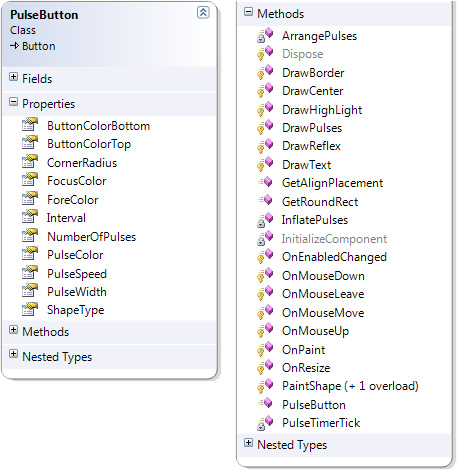457x470 pixels.
Task: Select the PulseButton class title header
Action: (x=44, y=15)
